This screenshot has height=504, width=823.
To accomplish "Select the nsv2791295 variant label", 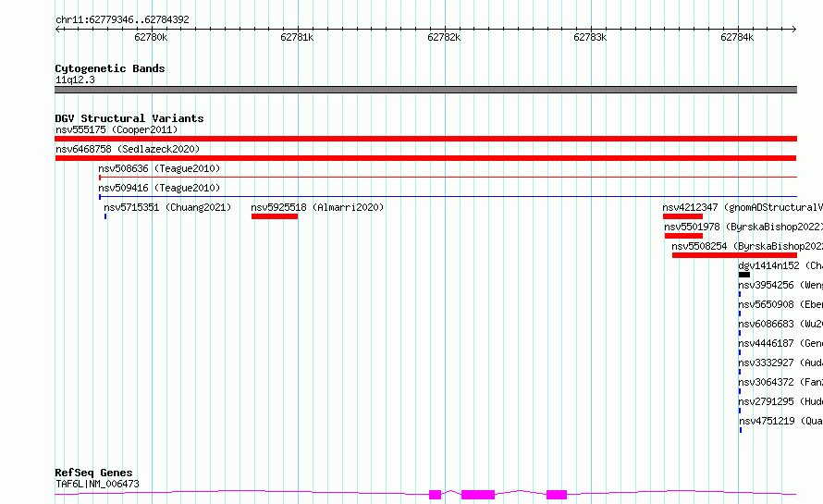I will (x=780, y=401).
